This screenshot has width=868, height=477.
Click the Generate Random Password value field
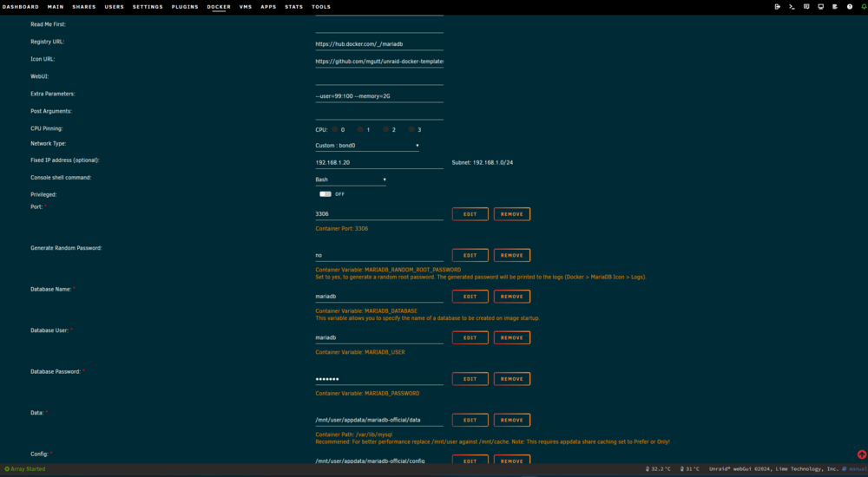tap(379, 255)
